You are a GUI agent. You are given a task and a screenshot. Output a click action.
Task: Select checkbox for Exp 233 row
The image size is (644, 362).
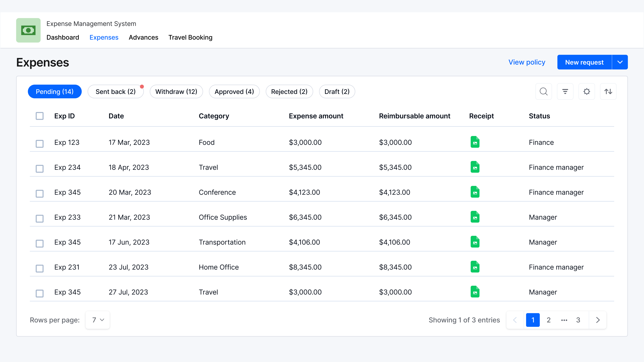39,219
